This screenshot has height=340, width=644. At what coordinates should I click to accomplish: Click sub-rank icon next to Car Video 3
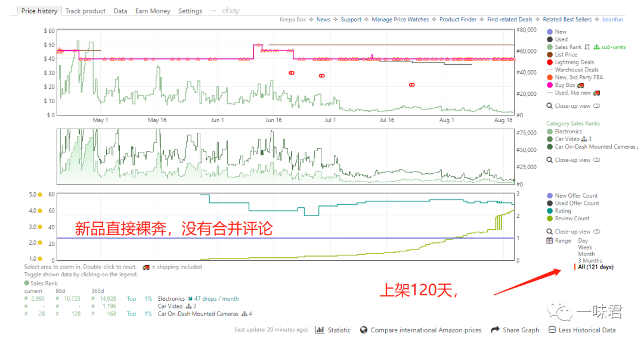[189, 307]
